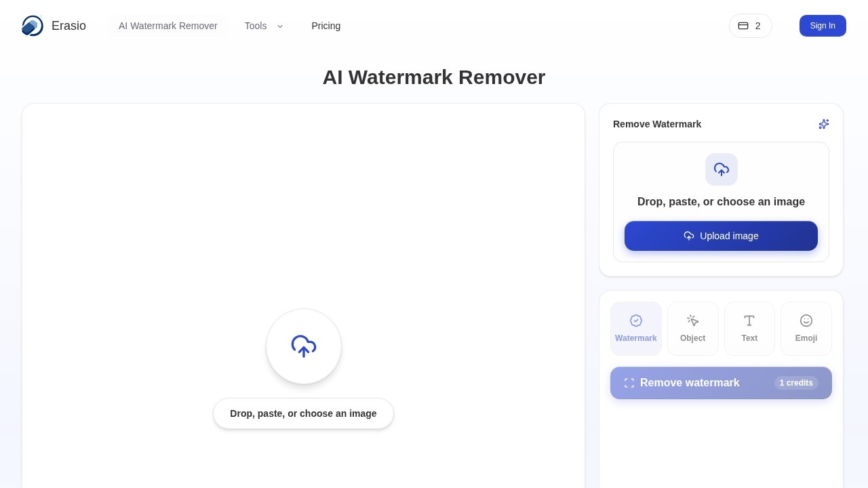The width and height of the screenshot is (868, 488).
Task: Go to the Pricing page
Action: tap(326, 26)
